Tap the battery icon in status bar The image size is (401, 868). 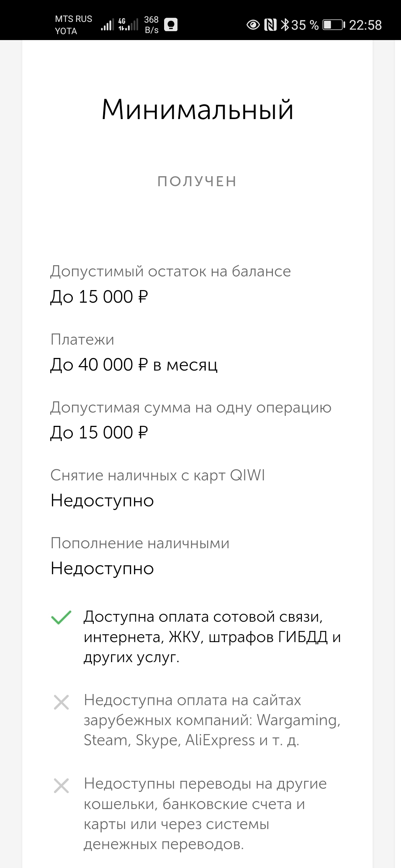(x=333, y=25)
